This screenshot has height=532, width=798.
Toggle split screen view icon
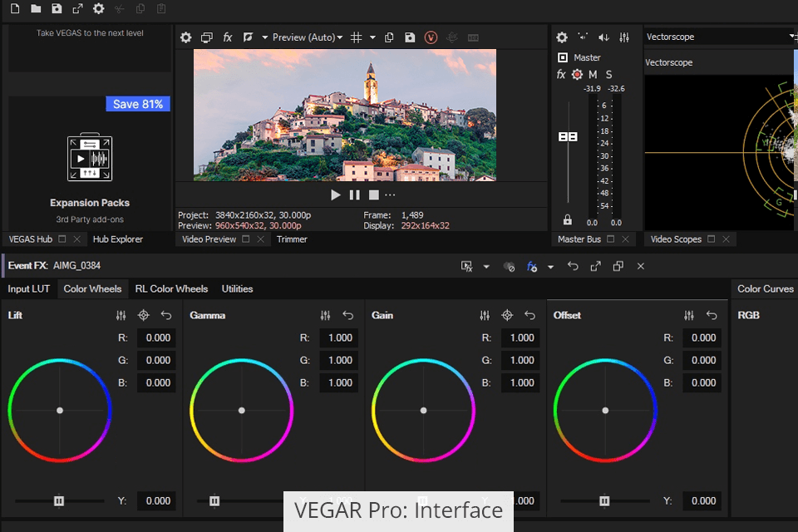tap(248, 37)
